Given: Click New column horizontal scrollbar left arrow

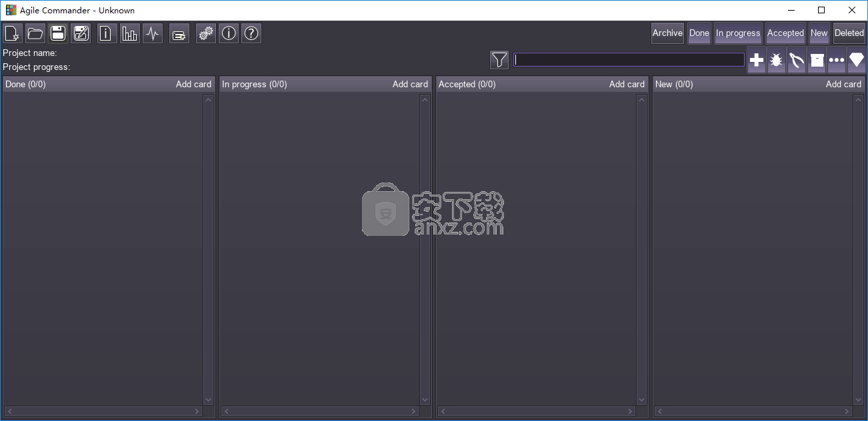Looking at the screenshot, I should 659,412.
